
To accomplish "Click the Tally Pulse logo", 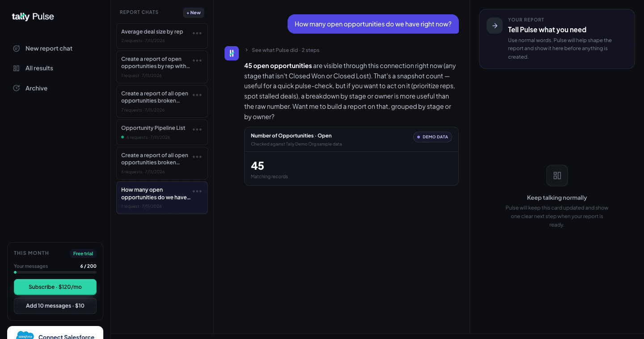I will (x=33, y=17).
